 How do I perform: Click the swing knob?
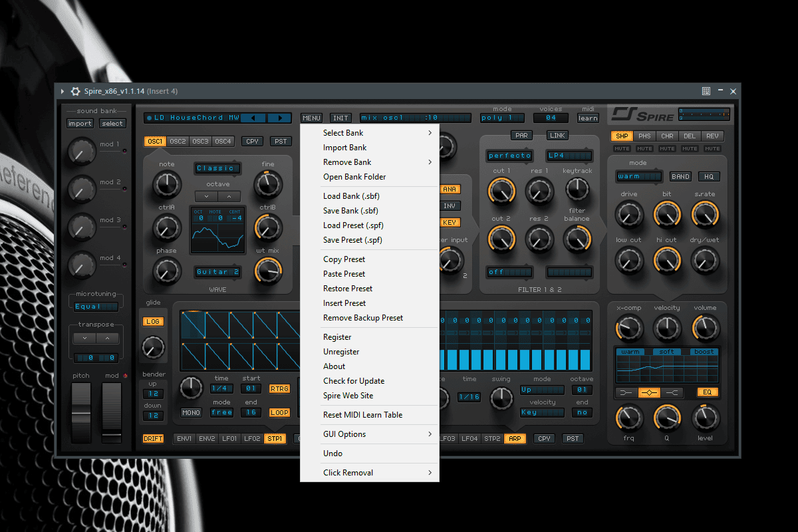[501, 398]
